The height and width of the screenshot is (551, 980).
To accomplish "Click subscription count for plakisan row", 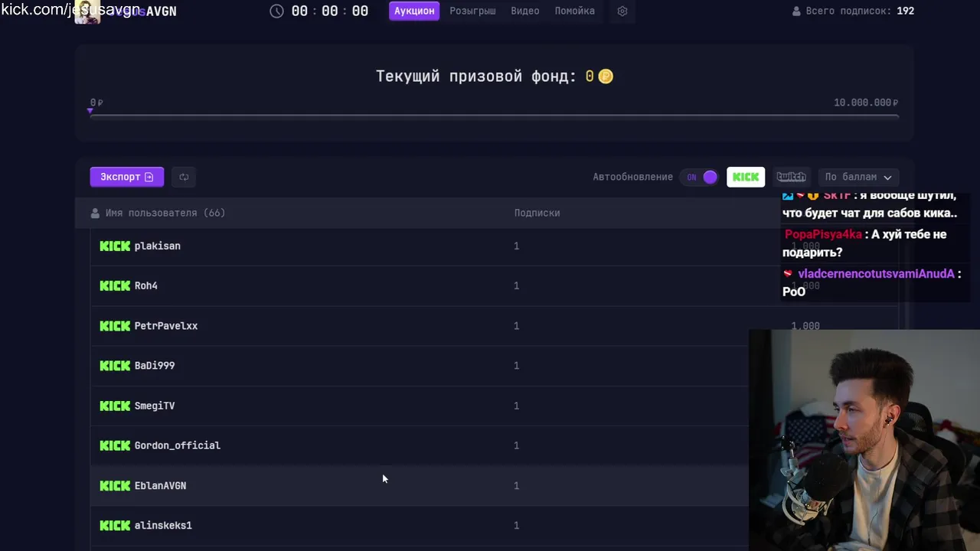I will (x=516, y=246).
